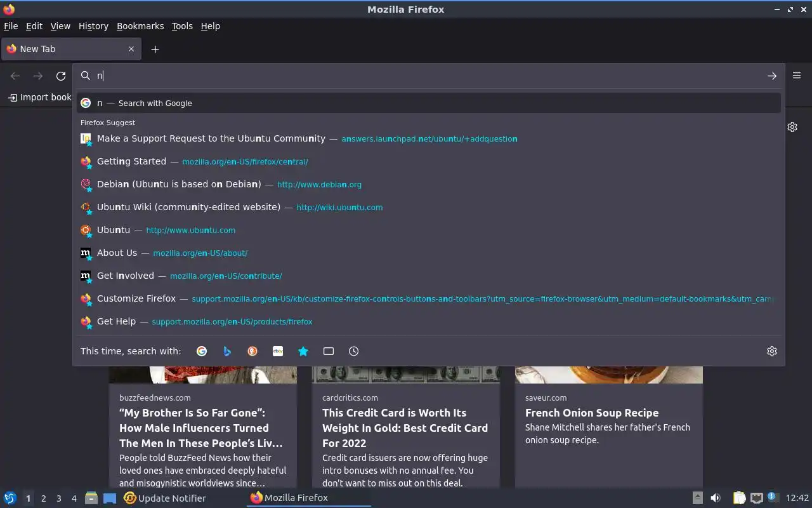Screen dimensions: 812x508
Task: Choose DuckDuckGo one-off search icon
Action: coord(252,351)
